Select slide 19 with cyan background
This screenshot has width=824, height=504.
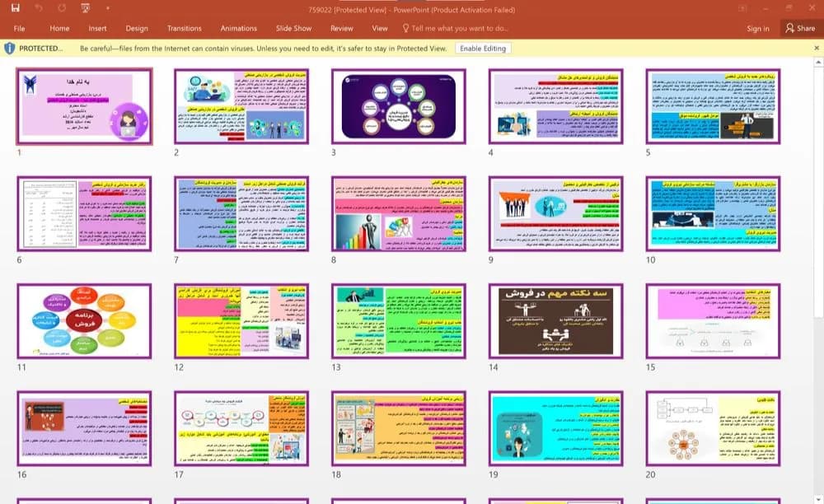pyautogui.click(x=555, y=428)
